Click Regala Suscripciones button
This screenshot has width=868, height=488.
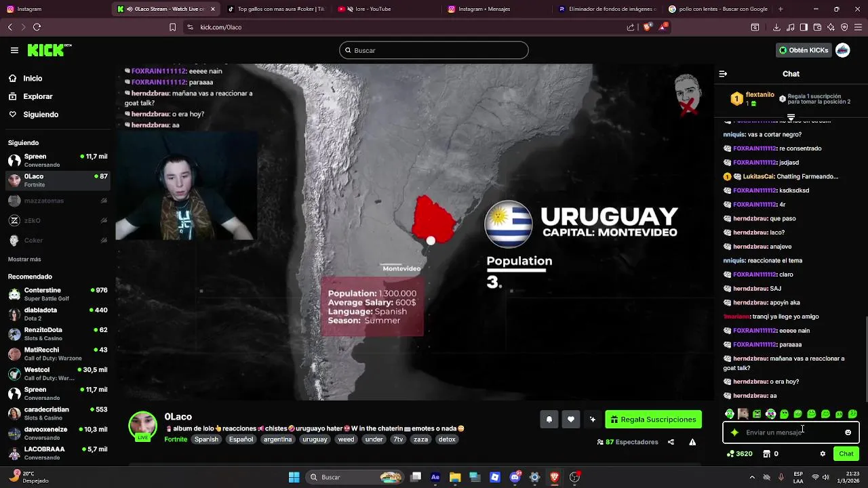tap(653, 420)
